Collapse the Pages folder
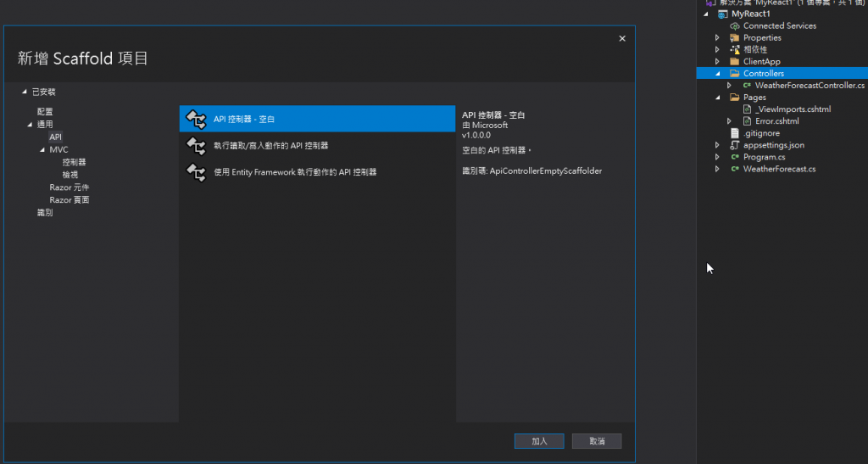Viewport: 868px width, 464px height. [718, 98]
